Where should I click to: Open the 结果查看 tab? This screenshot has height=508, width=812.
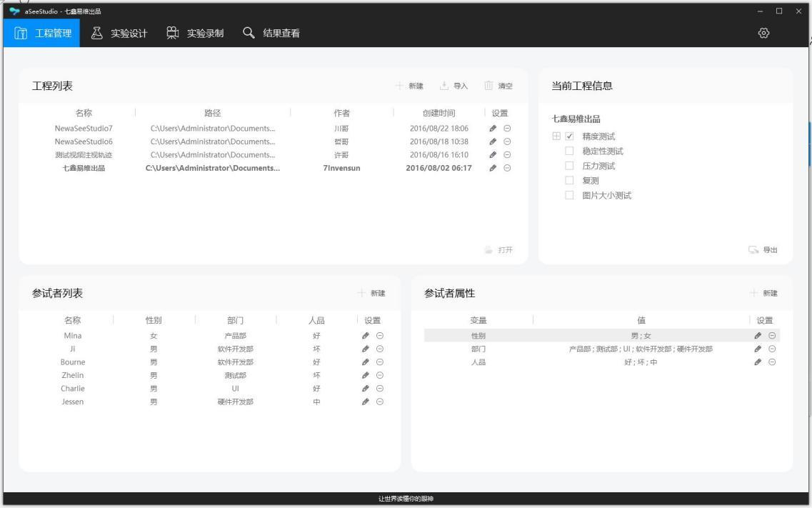tap(271, 33)
